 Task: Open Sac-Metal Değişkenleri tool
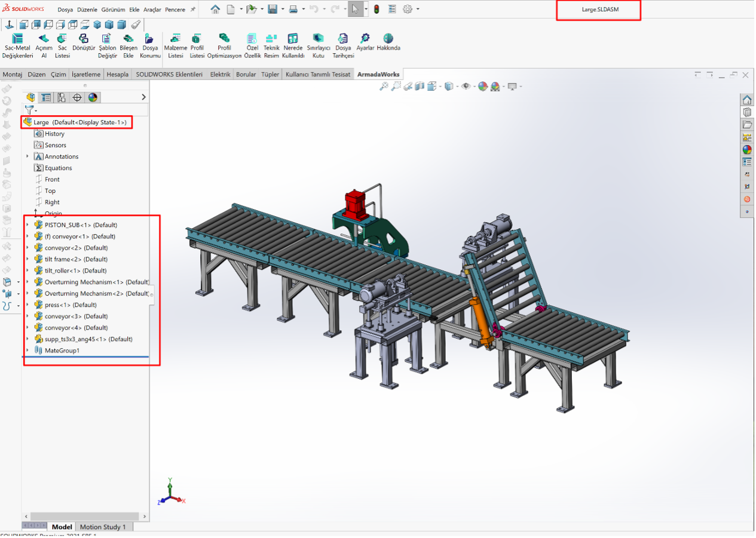[17, 46]
